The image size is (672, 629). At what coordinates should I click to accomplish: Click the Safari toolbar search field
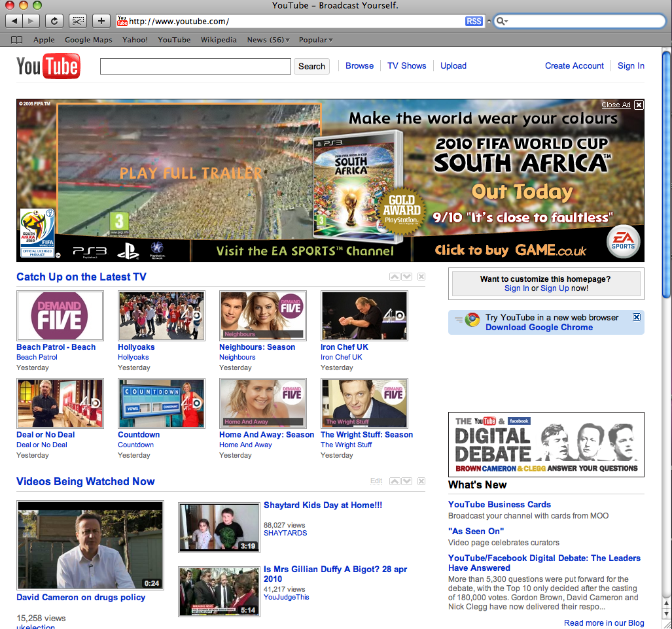click(x=580, y=21)
